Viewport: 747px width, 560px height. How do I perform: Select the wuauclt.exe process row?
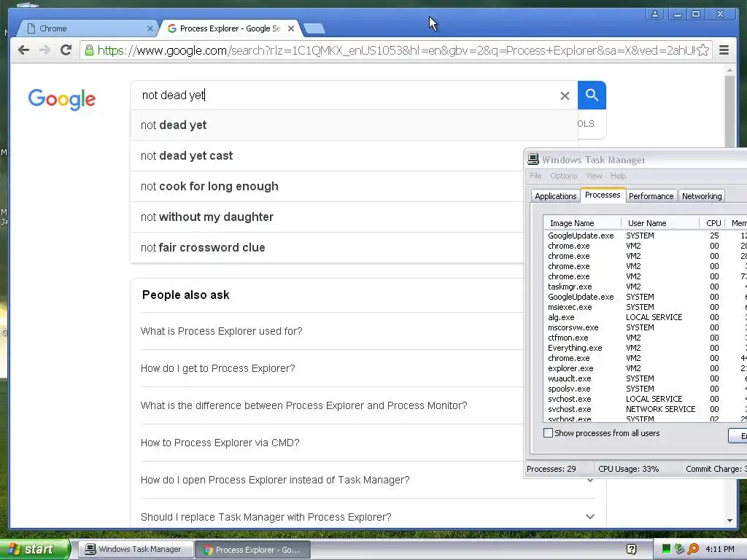pyautogui.click(x=645, y=378)
